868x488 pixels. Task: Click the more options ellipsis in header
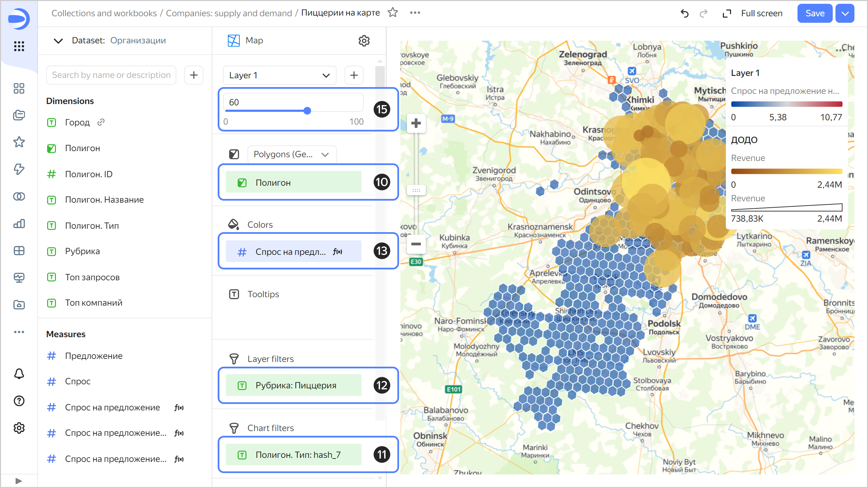415,13
